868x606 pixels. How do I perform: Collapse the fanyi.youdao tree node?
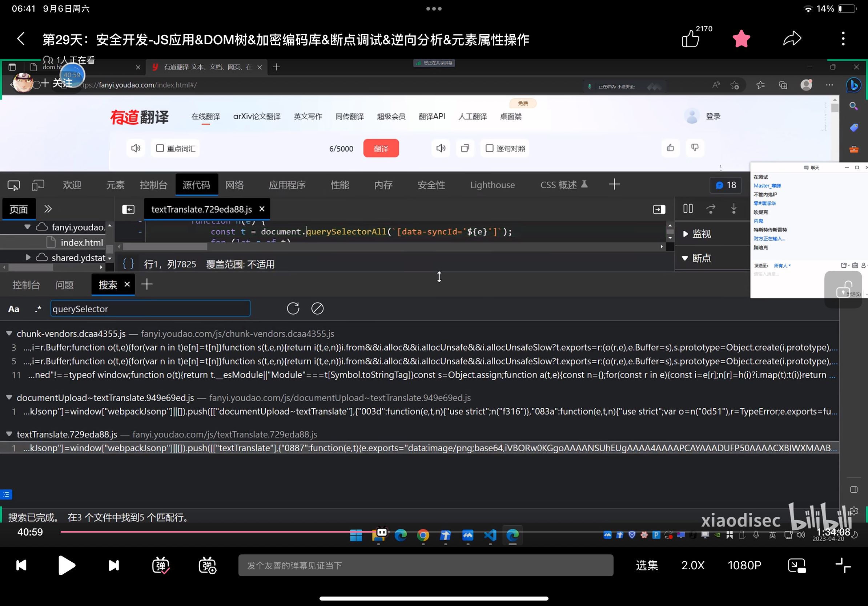tap(27, 227)
